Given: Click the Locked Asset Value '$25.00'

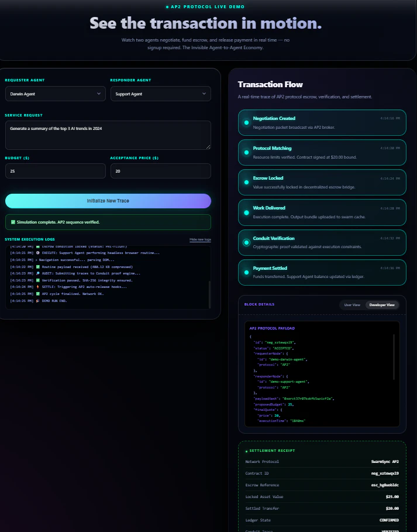Looking at the screenshot, I should (392, 497).
